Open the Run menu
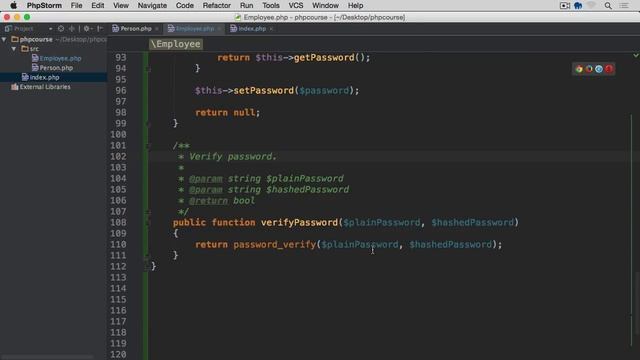Screen dimensions: 640x360 [x=247, y=5]
